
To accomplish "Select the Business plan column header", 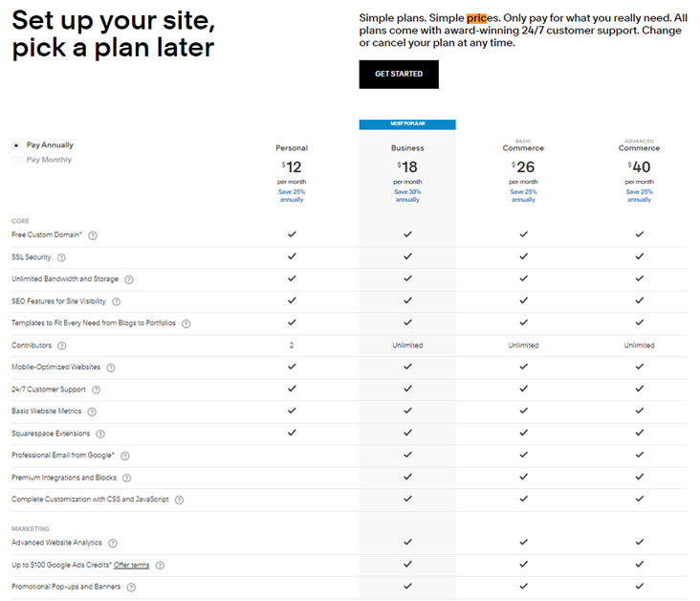I will 407,148.
